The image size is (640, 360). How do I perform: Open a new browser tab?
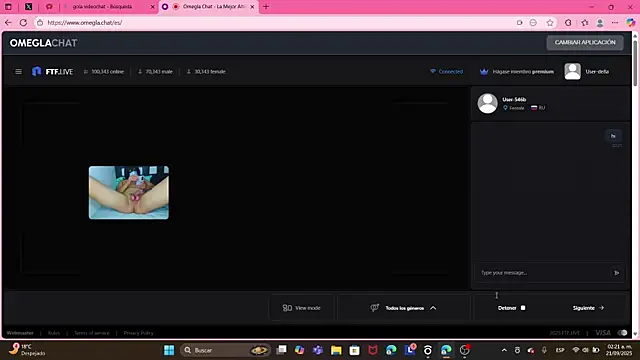[x=266, y=7]
